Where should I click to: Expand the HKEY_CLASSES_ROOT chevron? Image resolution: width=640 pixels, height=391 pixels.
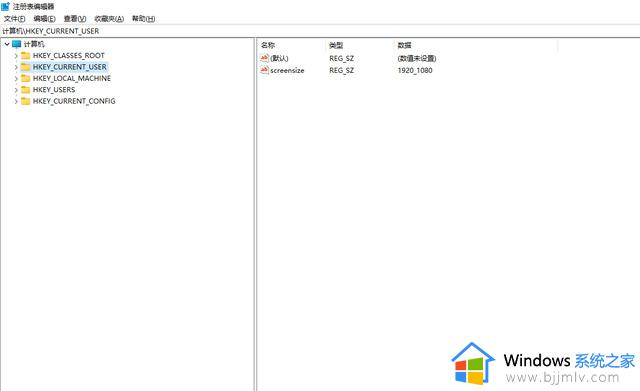click(x=16, y=56)
